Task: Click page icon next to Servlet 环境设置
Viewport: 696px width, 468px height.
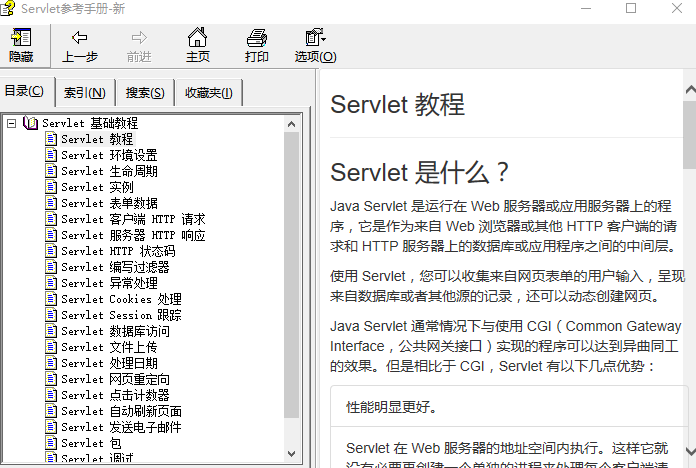Action: (x=51, y=155)
